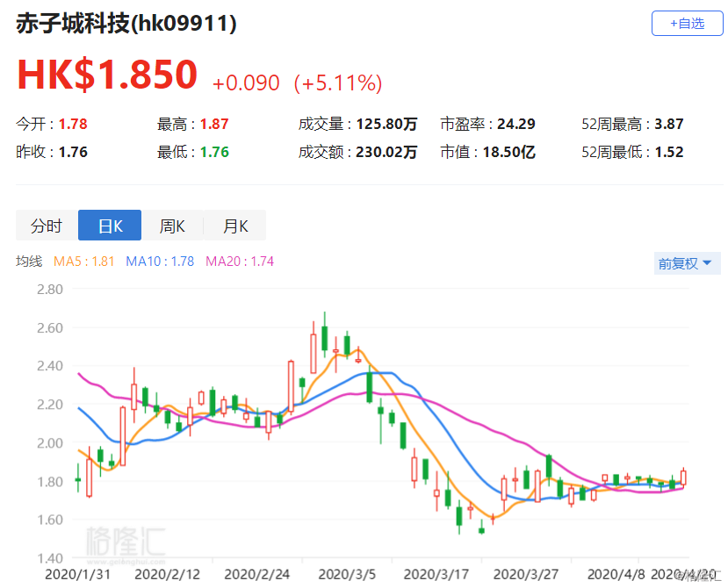Open the 周K weekly chart tab
This screenshot has width=728, height=588.
tap(172, 226)
